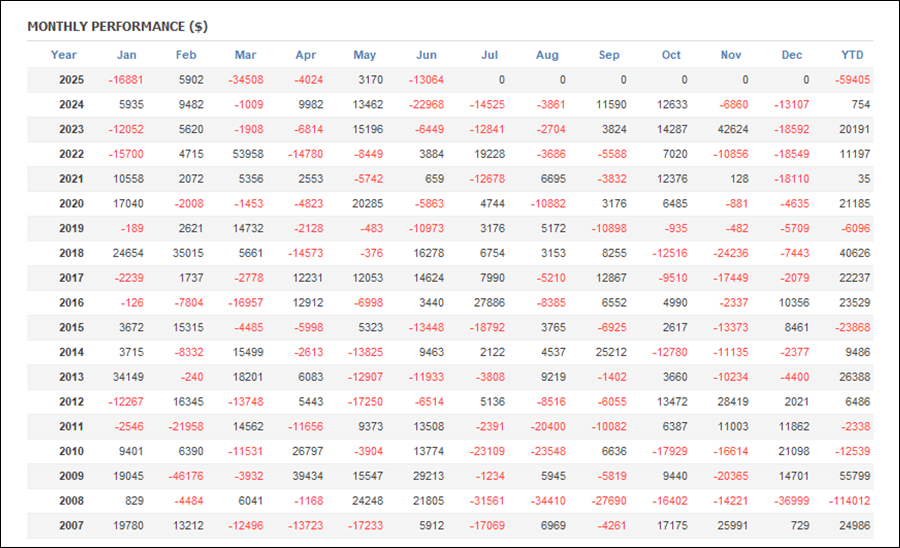The height and width of the screenshot is (548, 900).
Task: Click March 2025 value -34508
Action: point(246,80)
